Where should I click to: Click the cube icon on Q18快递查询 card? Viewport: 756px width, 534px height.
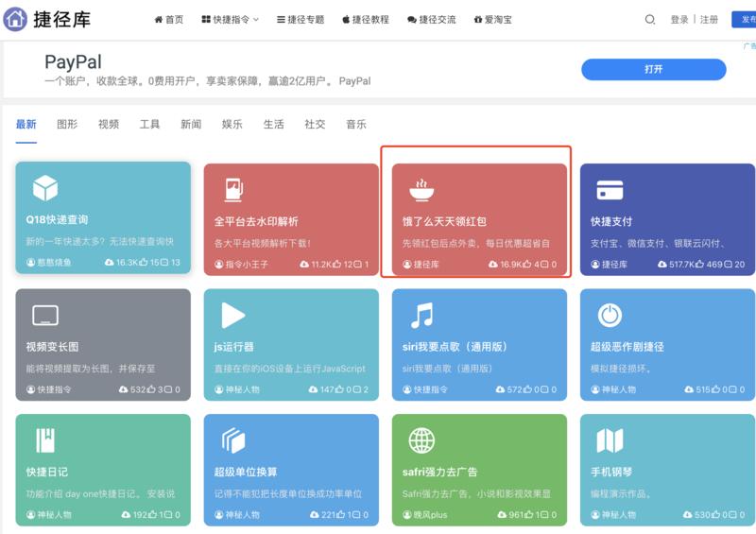point(45,188)
